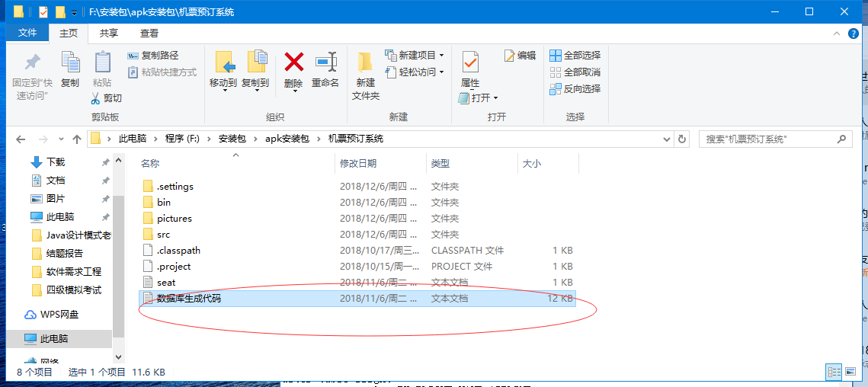Collapse the ribbon with the chevron
Viewport: 868px width, 387px height.
(838, 34)
